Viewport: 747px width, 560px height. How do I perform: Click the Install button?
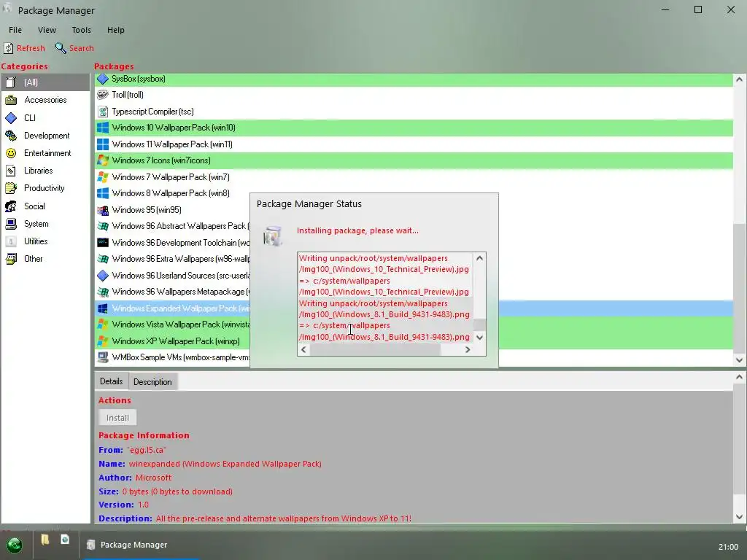click(x=117, y=418)
